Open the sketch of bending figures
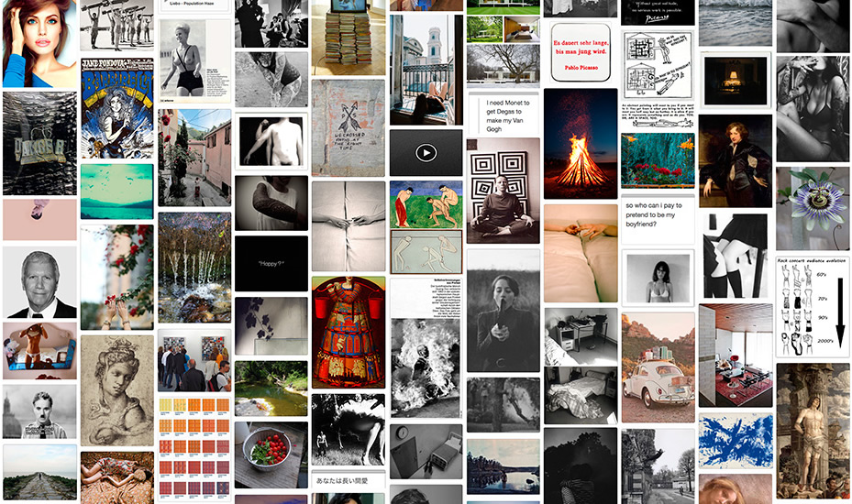This screenshot has height=504, width=852. tap(426, 251)
